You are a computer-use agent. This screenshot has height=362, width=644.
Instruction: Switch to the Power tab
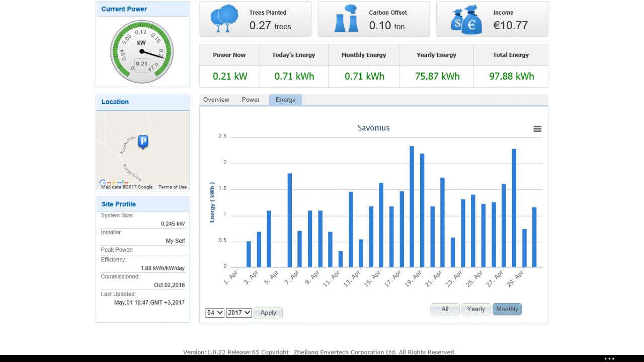pyautogui.click(x=251, y=100)
